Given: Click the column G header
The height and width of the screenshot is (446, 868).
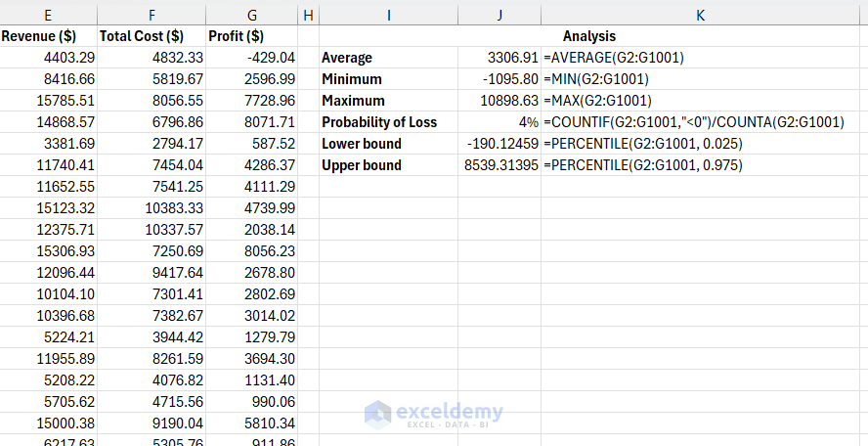Looking at the screenshot, I should pos(252,15).
